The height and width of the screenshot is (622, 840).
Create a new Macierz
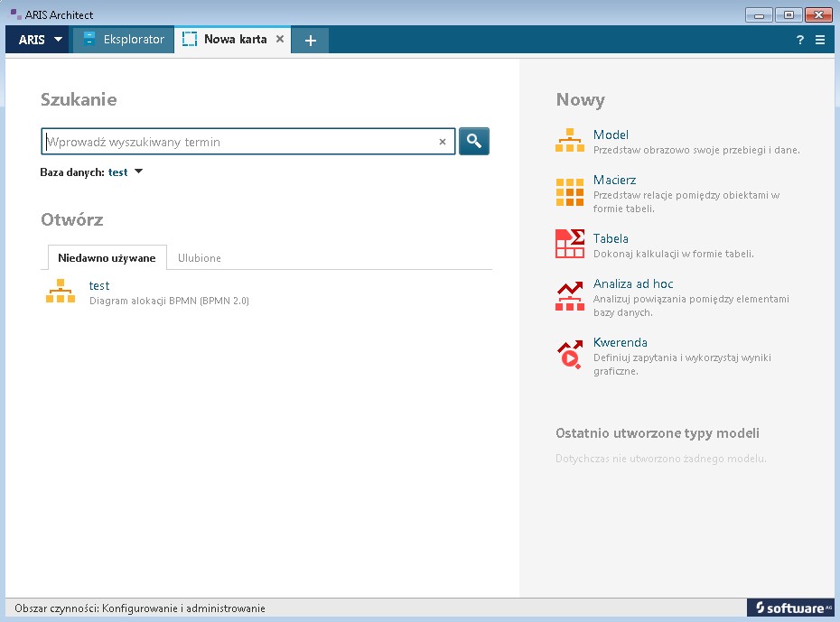pos(614,180)
